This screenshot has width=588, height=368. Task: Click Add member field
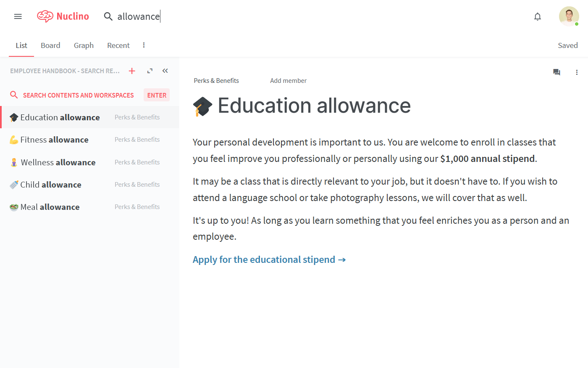(x=288, y=81)
